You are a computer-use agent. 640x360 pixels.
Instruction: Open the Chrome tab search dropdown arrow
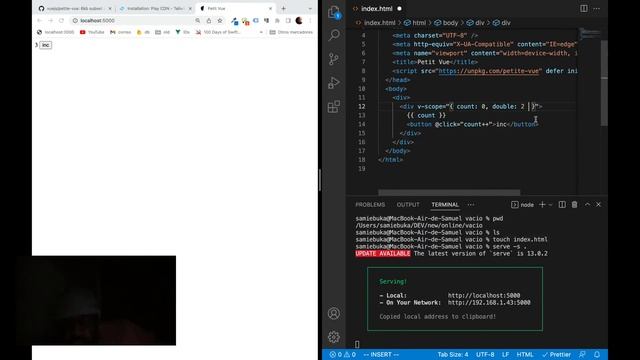click(310, 8)
